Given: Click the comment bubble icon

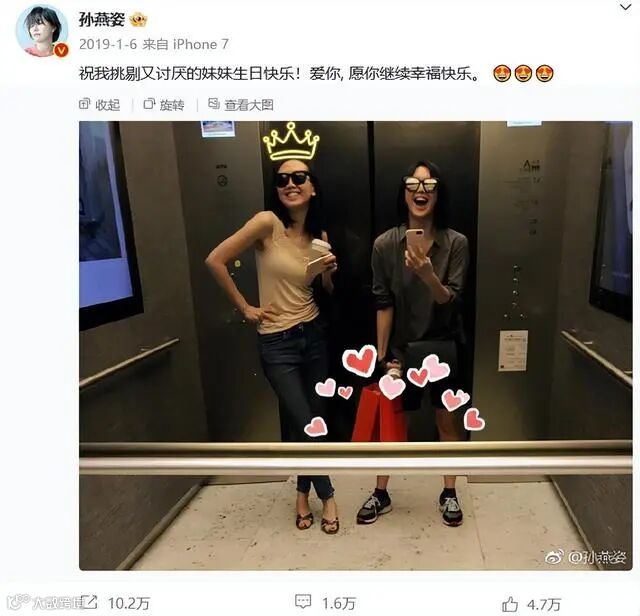Looking at the screenshot, I should (x=303, y=602).
